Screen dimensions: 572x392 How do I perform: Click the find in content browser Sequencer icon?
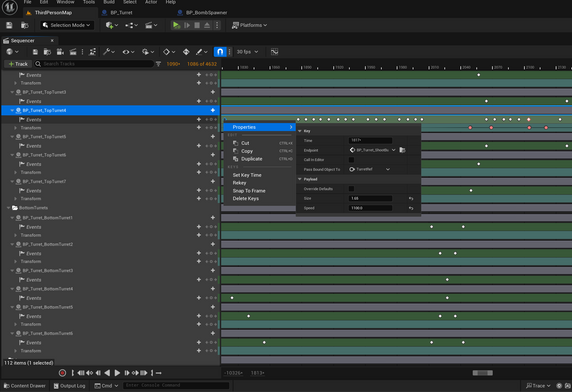[x=47, y=52]
